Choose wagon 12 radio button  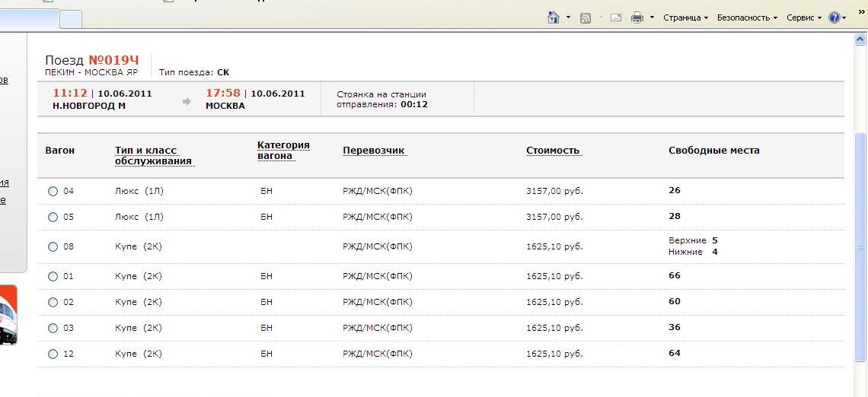(x=53, y=354)
